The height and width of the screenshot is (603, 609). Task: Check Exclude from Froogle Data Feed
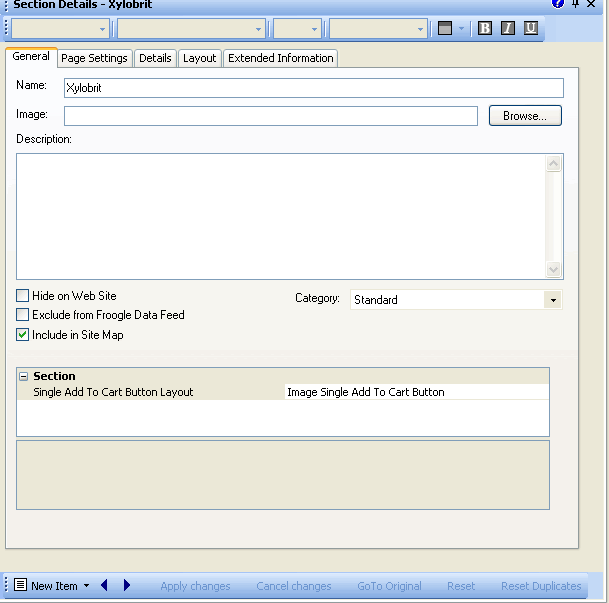pos(23,315)
